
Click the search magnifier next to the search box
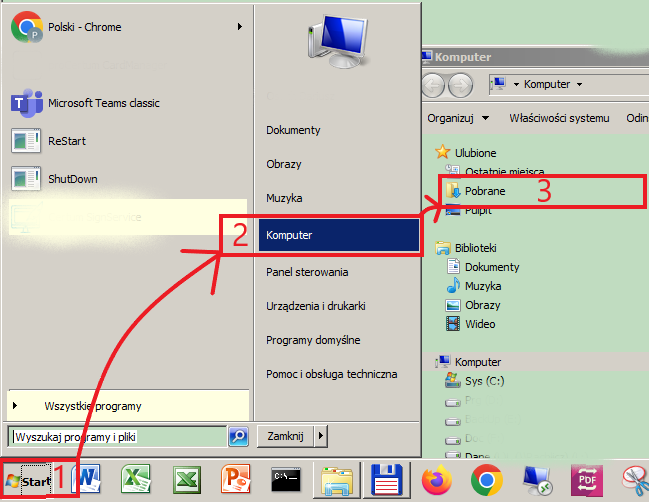click(238, 436)
